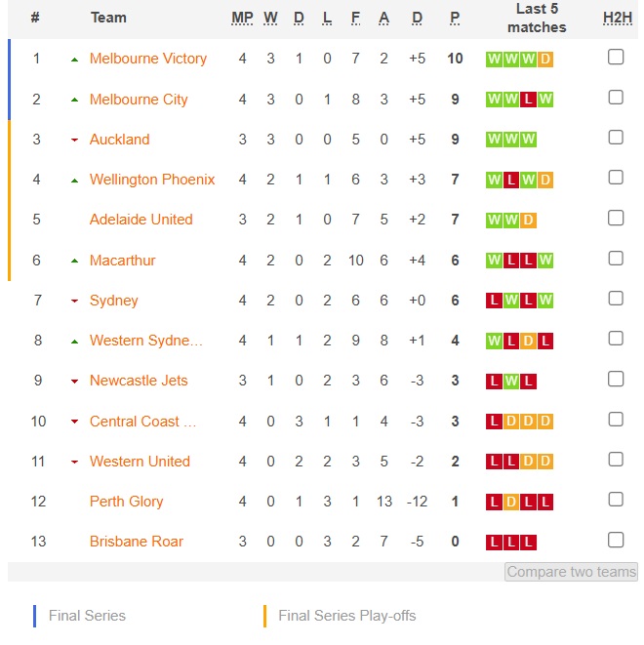Open the Melbourne City team link
Viewport: 644px width, 645px height.
tap(139, 100)
